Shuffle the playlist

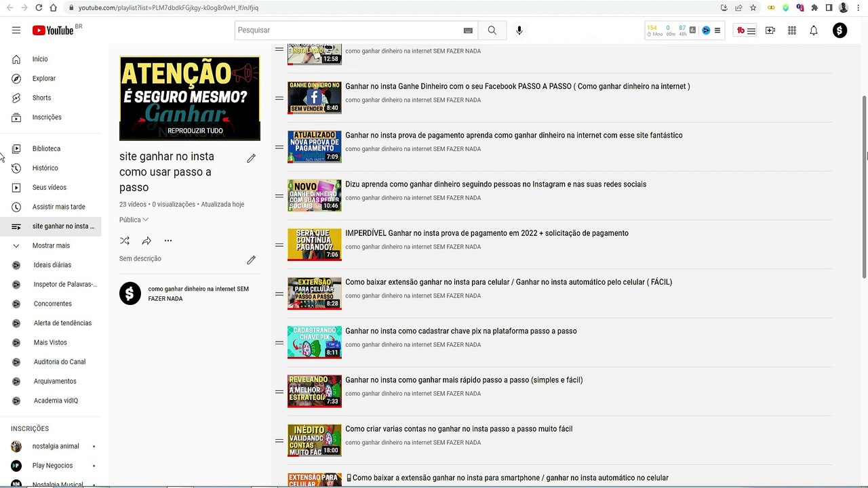pos(125,241)
